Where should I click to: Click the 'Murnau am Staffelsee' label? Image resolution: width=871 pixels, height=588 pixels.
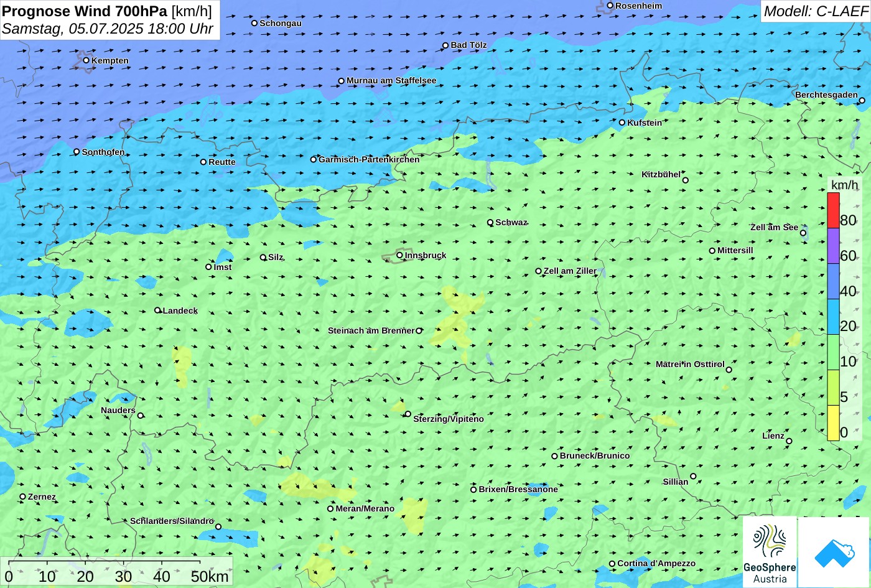click(391, 80)
